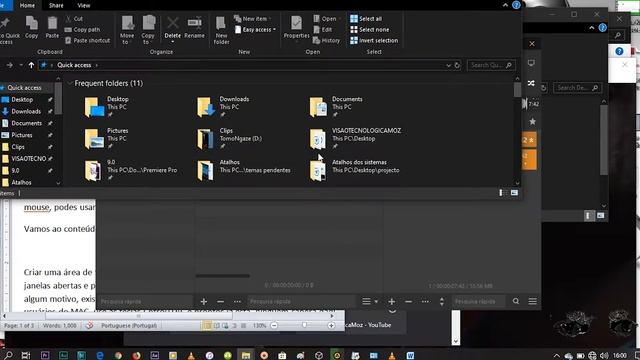
Task: Click History in the ribbon Open group
Action: point(327,40)
